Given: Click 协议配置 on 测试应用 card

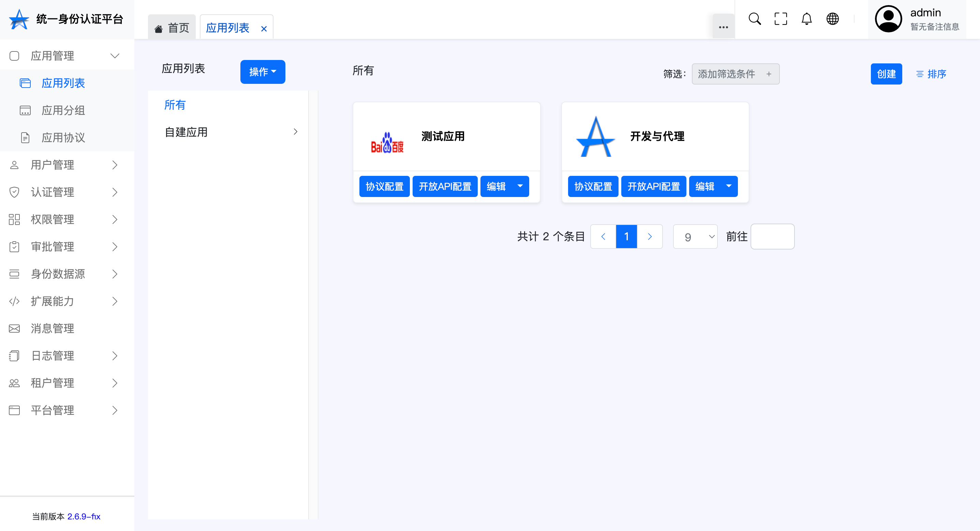Looking at the screenshot, I should 384,186.
